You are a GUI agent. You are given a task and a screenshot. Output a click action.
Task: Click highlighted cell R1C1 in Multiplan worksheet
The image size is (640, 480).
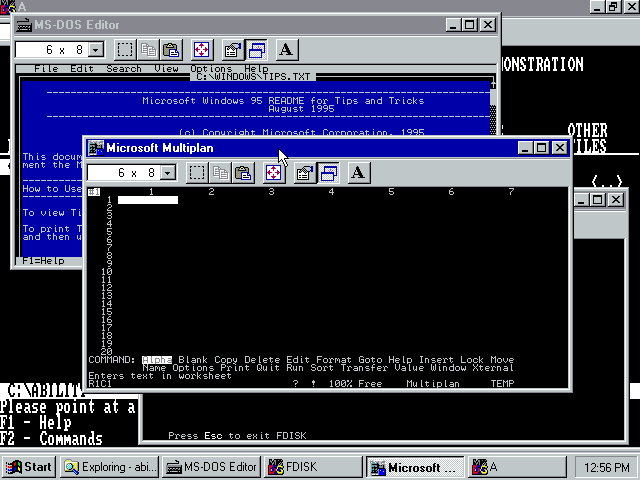(148, 200)
